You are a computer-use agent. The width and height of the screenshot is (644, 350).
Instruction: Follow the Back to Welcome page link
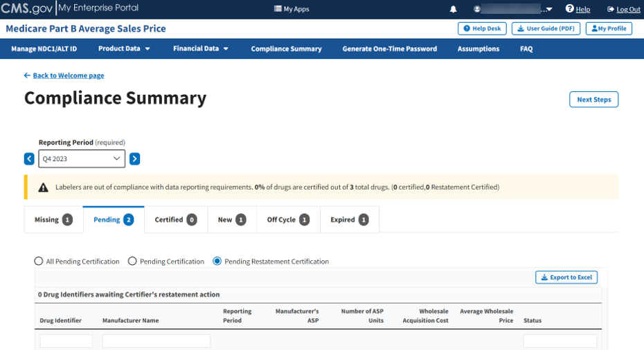point(68,75)
